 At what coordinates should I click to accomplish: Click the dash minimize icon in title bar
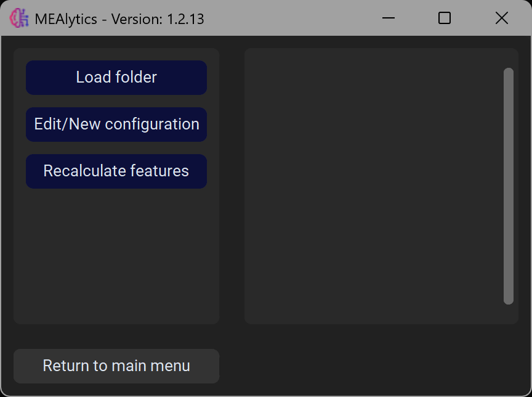389,18
